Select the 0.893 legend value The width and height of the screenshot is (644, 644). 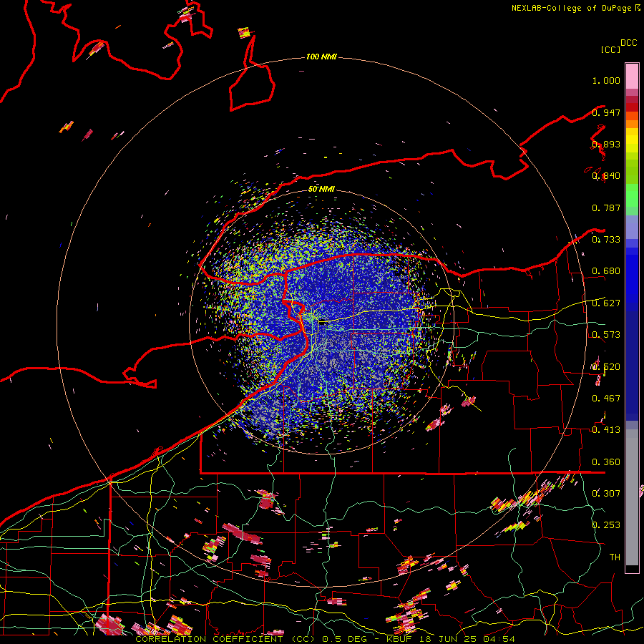coord(606,144)
